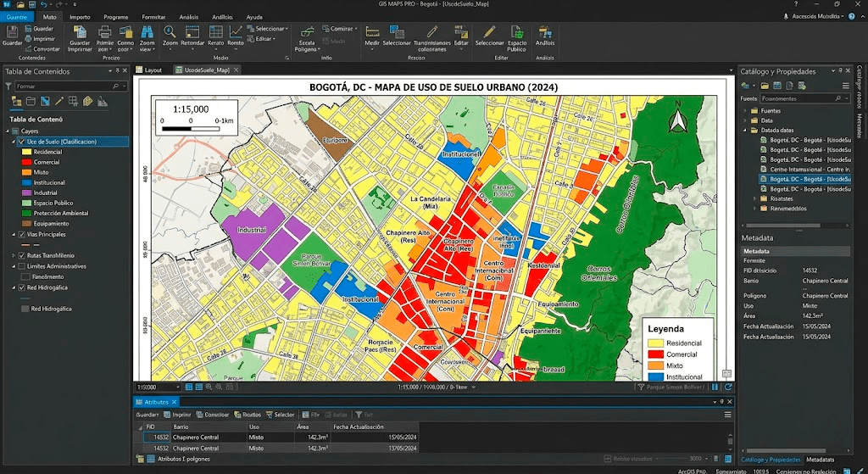This screenshot has width=868, height=474.
Task: Expand the Risatstes folder in catalog
Action: coord(754,198)
